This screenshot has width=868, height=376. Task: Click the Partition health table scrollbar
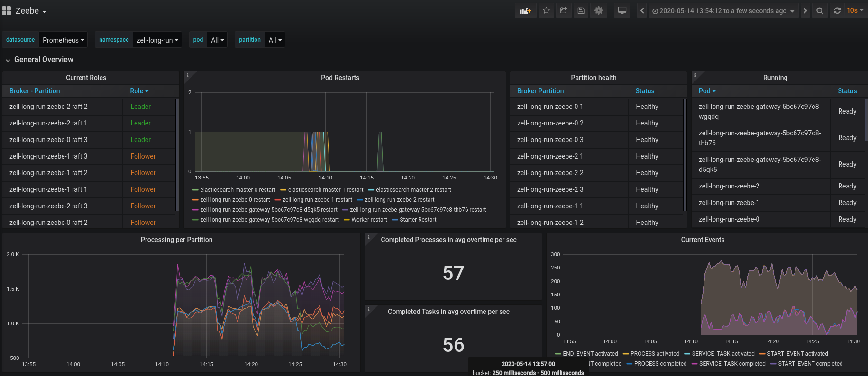click(x=685, y=155)
